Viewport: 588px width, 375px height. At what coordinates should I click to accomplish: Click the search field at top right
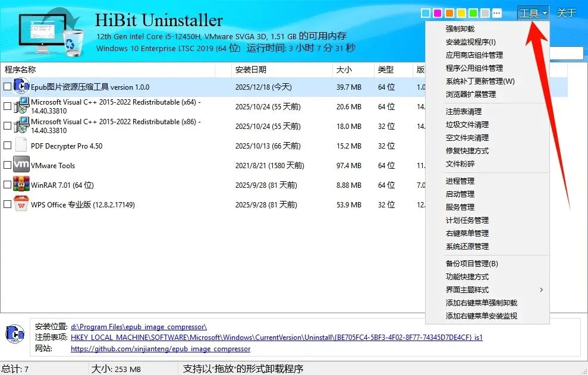567,53
